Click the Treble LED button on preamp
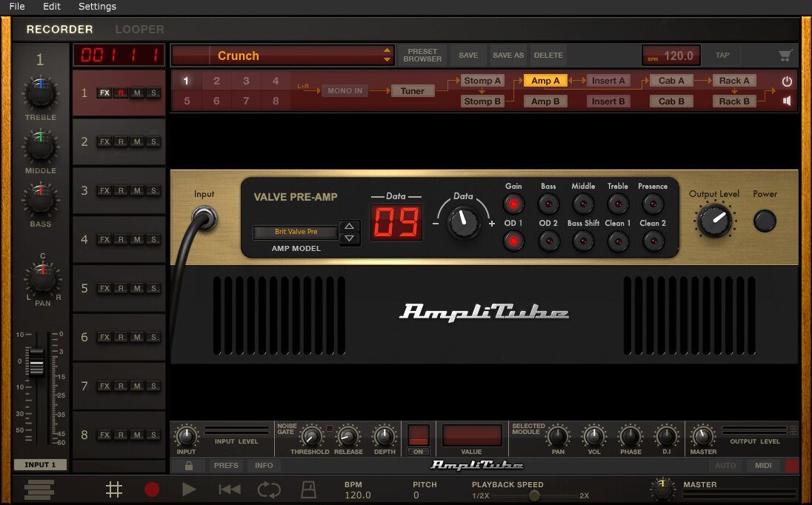Image resolution: width=812 pixels, height=505 pixels. click(618, 204)
